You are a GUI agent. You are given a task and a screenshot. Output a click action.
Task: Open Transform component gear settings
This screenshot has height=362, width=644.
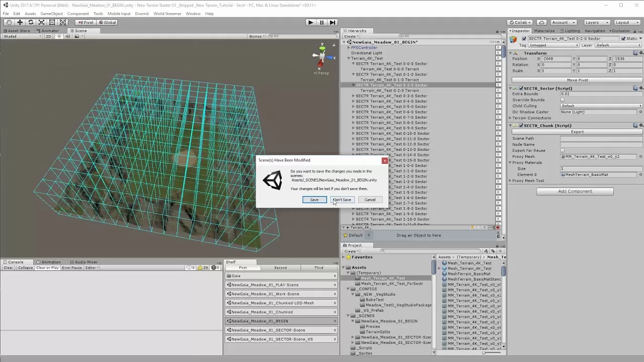(640, 53)
